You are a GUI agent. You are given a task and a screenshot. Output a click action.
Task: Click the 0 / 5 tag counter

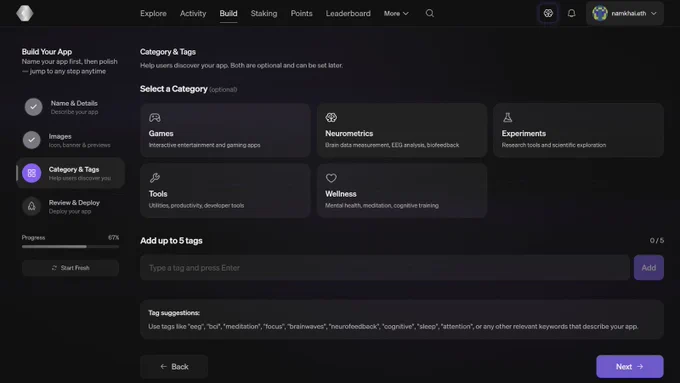(x=656, y=240)
